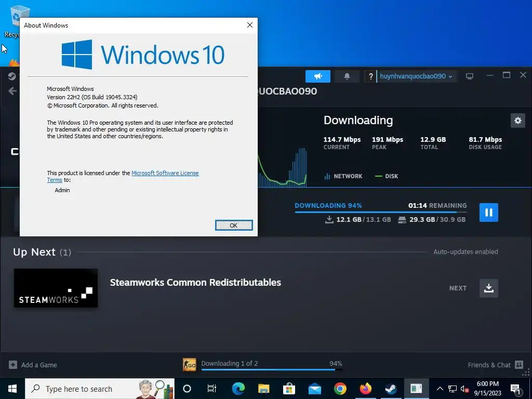The image size is (532, 399).
Task: Click network icon in system tray
Action: click(x=453, y=389)
